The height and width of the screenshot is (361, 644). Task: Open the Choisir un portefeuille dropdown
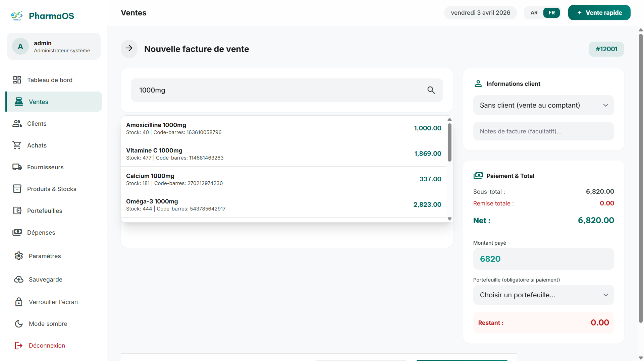pos(543,295)
